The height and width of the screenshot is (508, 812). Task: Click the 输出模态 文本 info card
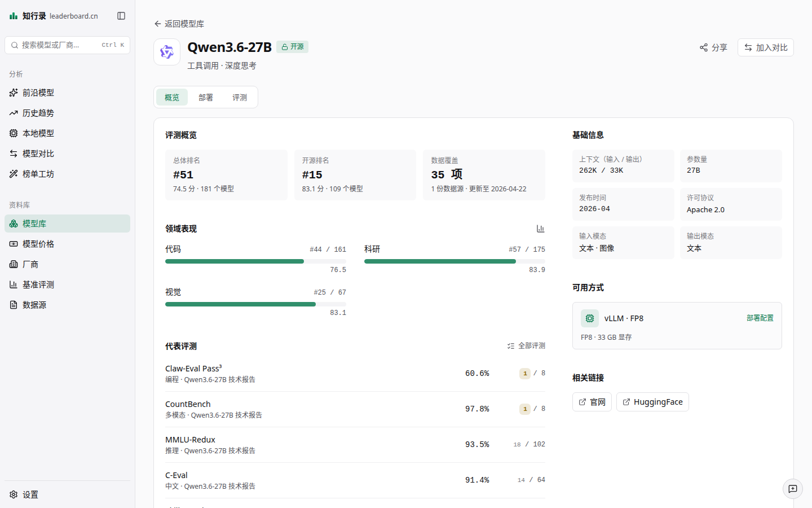tap(731, 242)
